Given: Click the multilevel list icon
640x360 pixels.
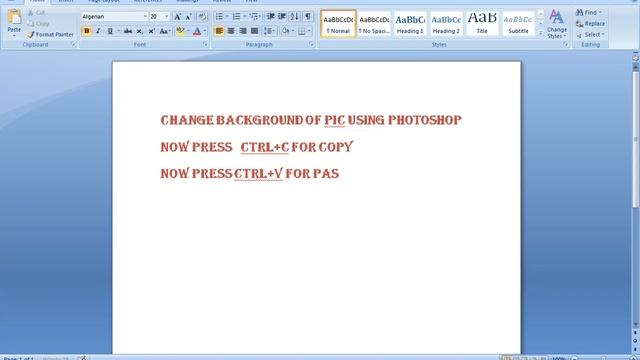Looking at the screenshot, I should pos(253,17).
